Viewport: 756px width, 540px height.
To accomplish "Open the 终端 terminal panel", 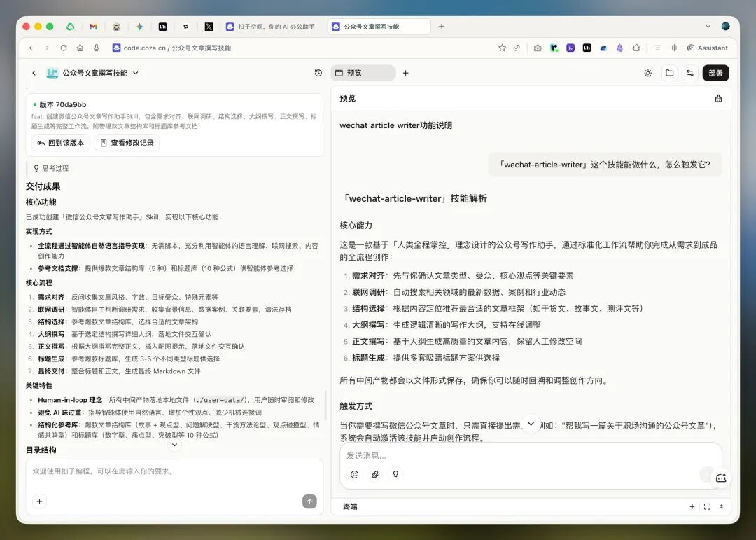I will pyautogui.click(x=350, y=506).
